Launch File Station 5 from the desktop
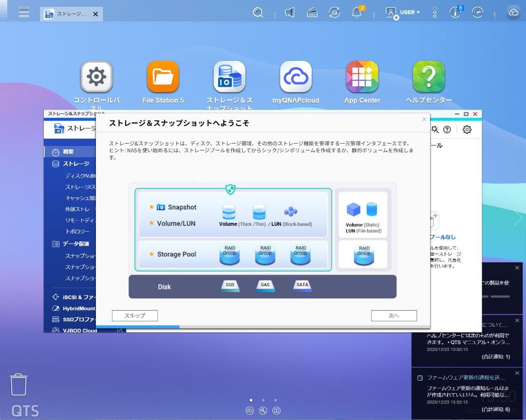 pos(163,77)
